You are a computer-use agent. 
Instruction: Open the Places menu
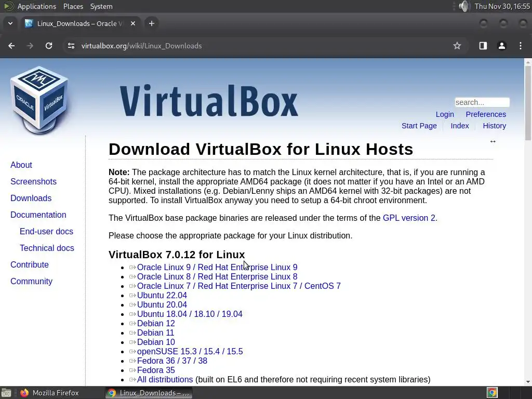73,6
